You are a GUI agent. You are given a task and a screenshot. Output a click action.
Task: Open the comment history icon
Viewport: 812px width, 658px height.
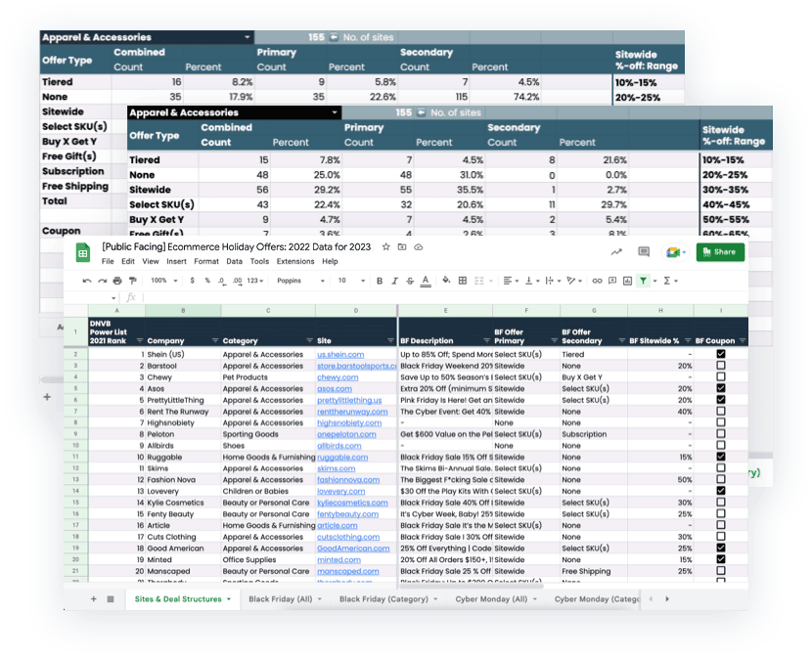point(644,252)
